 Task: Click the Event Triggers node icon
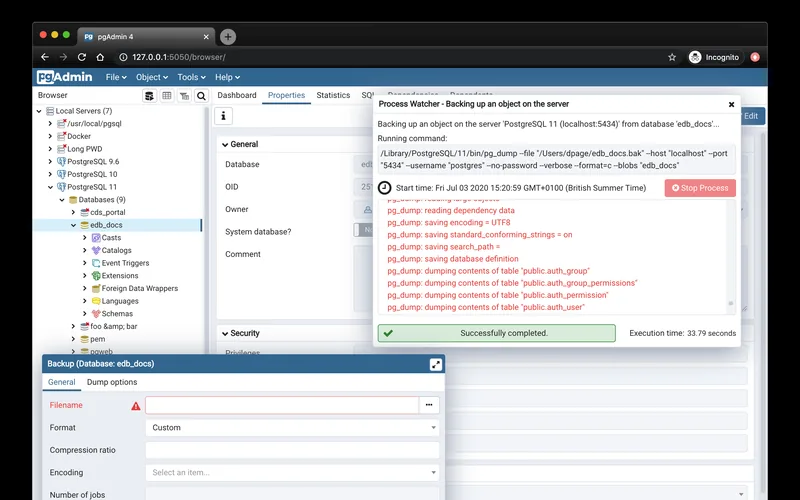click(96, 263)
